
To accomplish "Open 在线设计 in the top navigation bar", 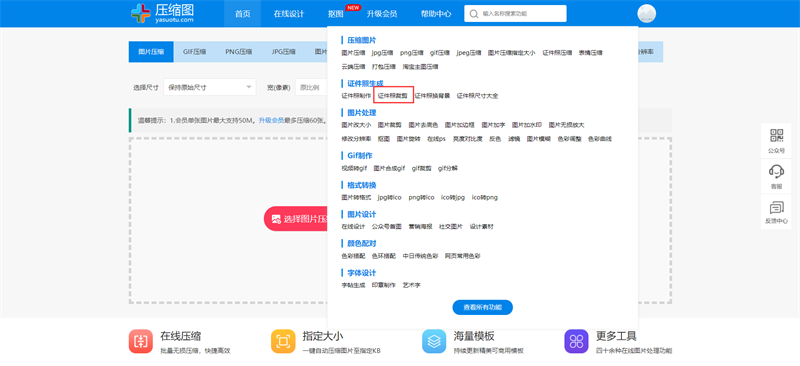I will pos(289,14).
